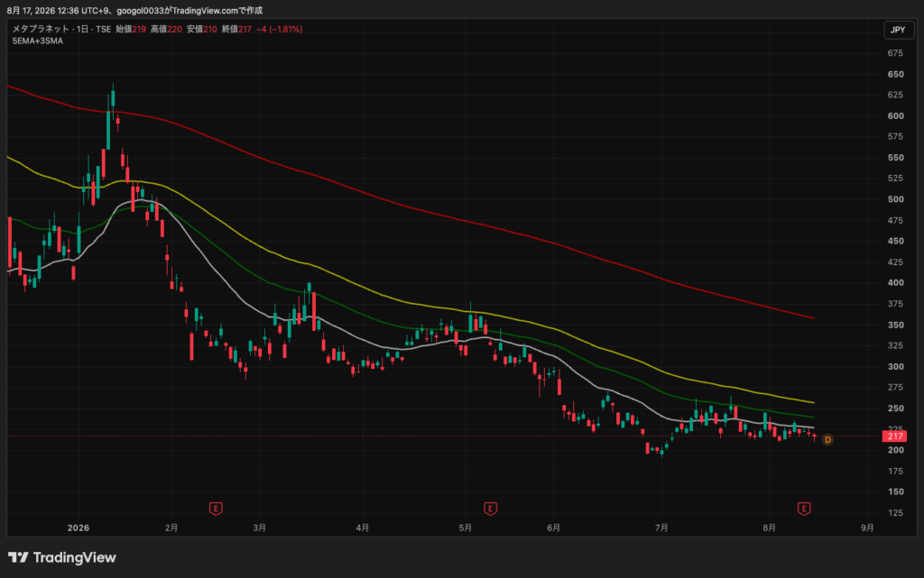Click the 675 price axis label
This screenshot has width=924, height=578.
click(895, 53)
